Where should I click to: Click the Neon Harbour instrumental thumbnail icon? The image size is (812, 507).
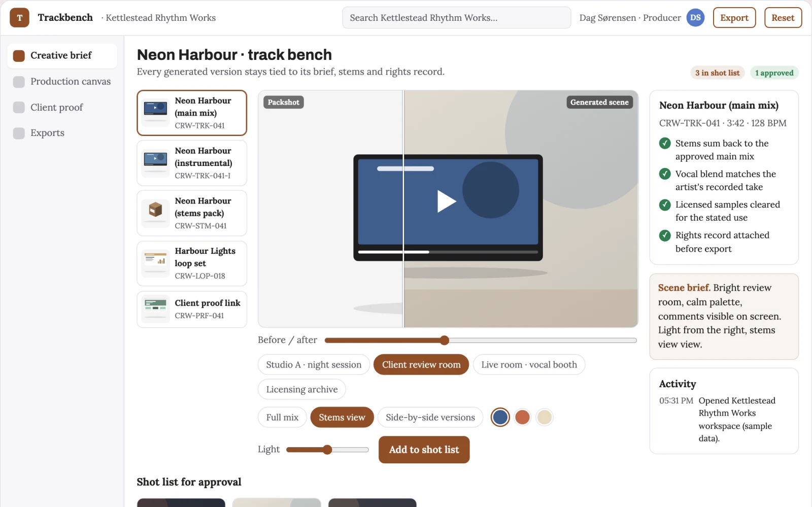(x=155, y=163)
